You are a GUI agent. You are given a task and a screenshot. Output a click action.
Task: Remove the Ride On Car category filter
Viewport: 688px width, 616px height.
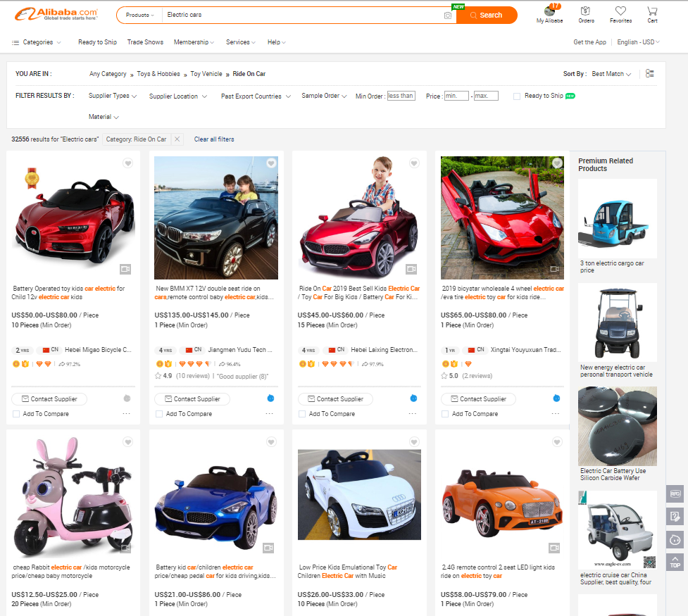(x=177, y=139)
